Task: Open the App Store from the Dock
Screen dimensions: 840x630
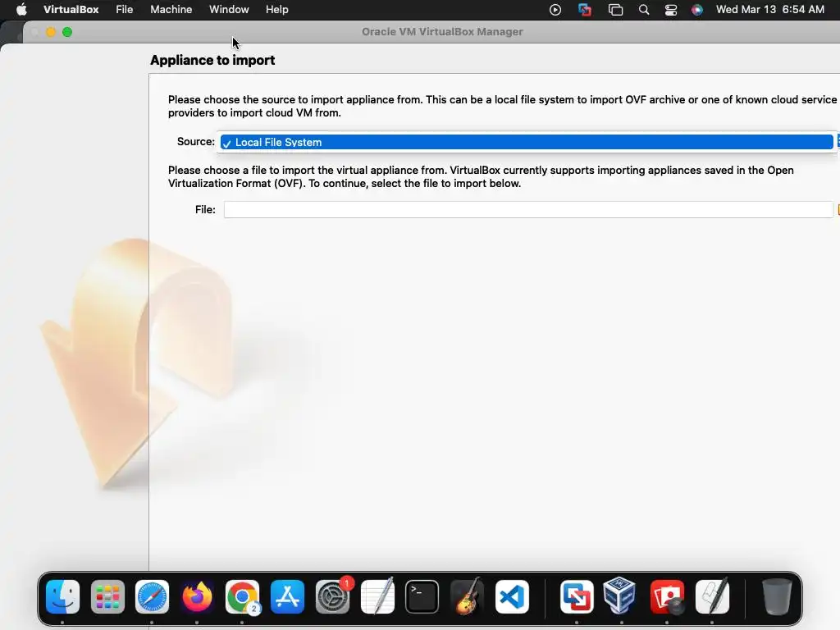Action: 287,596
